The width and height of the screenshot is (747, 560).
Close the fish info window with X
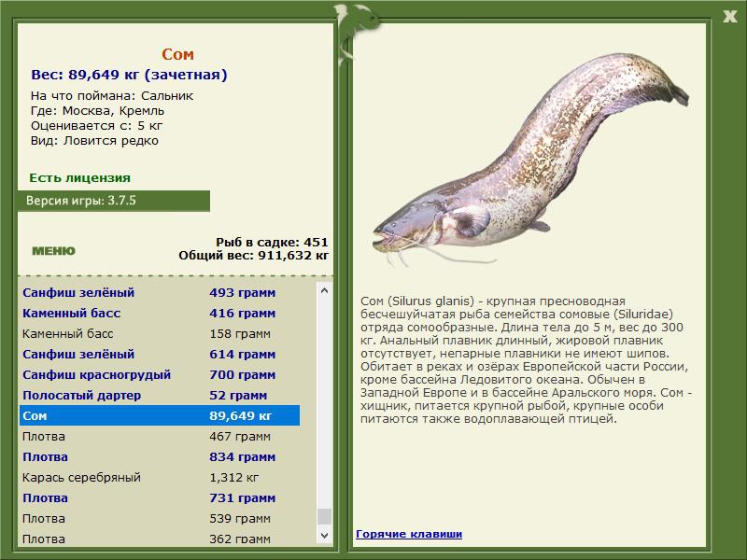point(729,16)
